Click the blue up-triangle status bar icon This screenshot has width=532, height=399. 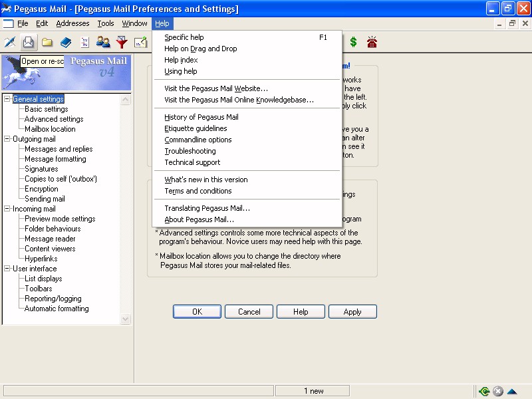click(x=511, y=392)
